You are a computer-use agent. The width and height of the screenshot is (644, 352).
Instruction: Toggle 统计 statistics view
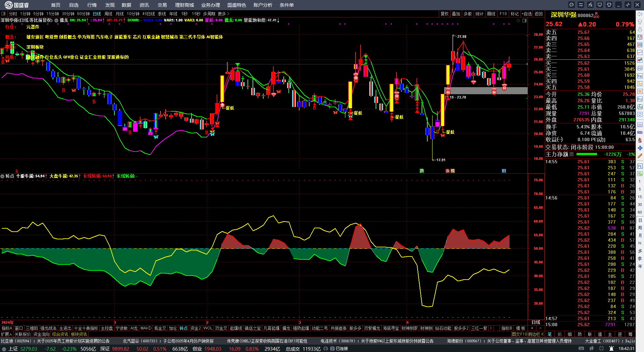pyautogui.click(x=479, y=14)
